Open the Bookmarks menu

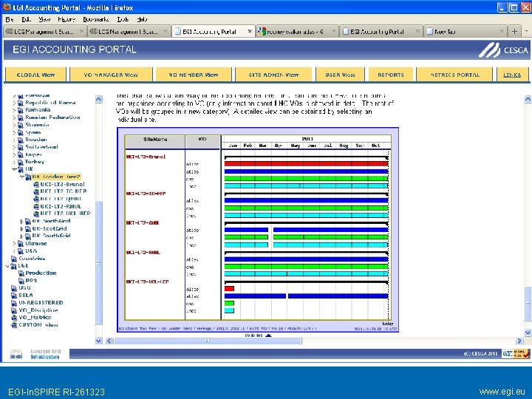point(95,18)
